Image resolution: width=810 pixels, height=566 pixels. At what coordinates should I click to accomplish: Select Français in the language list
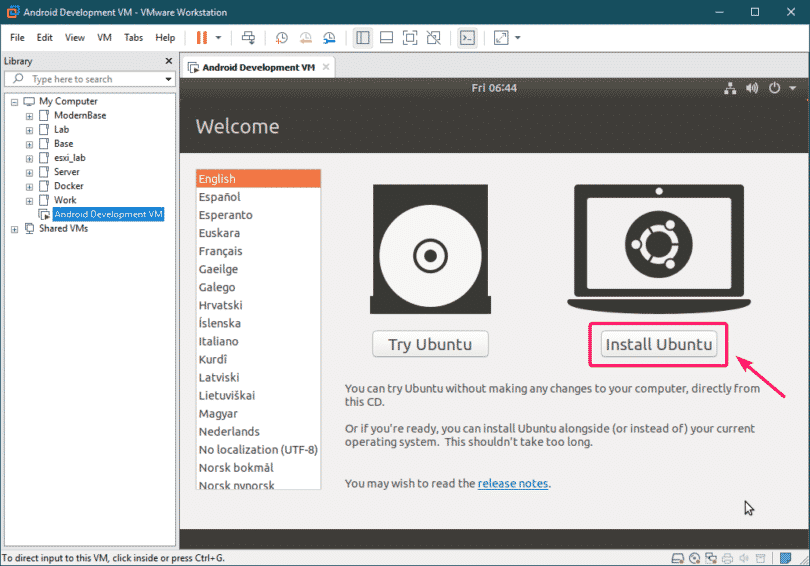[x=258, y=251]
